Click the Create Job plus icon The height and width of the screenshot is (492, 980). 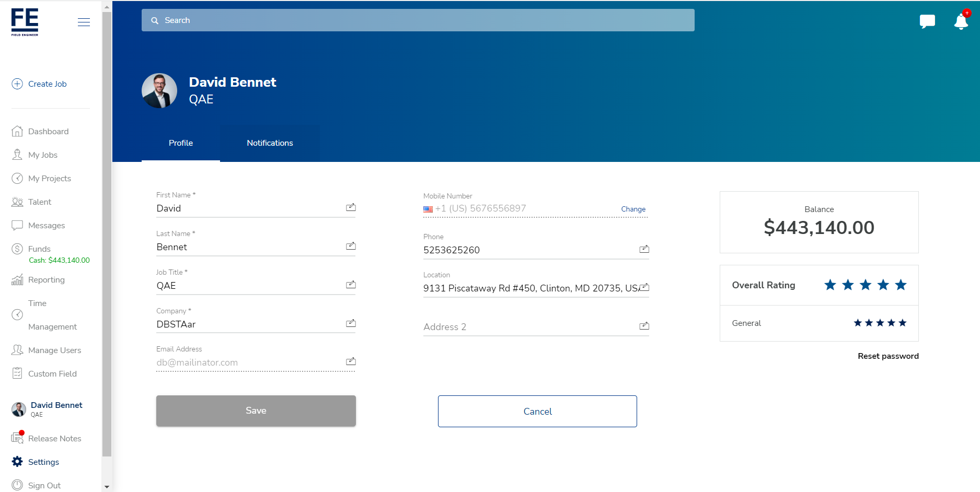(17, 84)
